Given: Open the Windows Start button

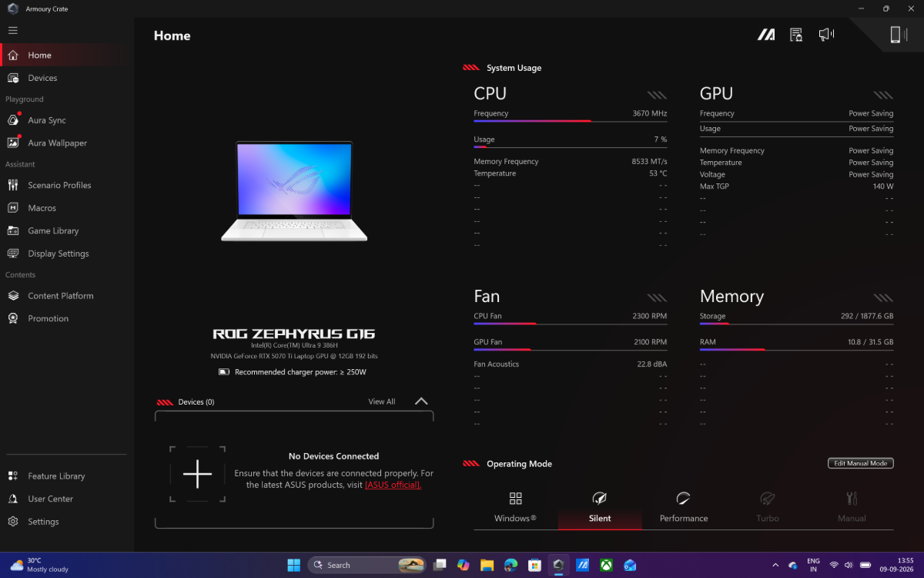Looking at the screenshot, I should click(x=294, y=565).
